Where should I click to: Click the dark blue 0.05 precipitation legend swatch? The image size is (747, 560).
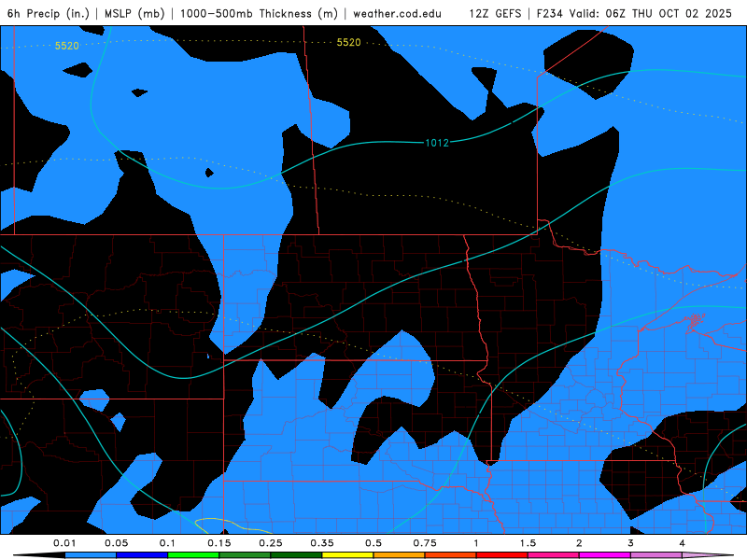pos(142,555)
